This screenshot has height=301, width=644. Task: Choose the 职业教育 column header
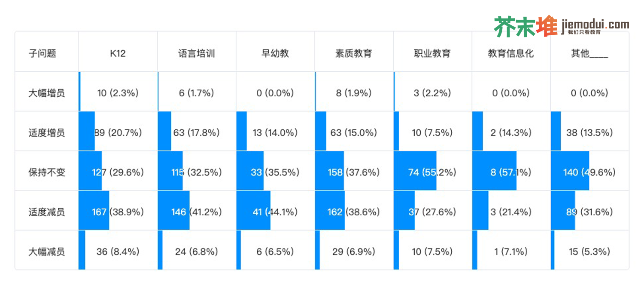(x=432, y=53)
